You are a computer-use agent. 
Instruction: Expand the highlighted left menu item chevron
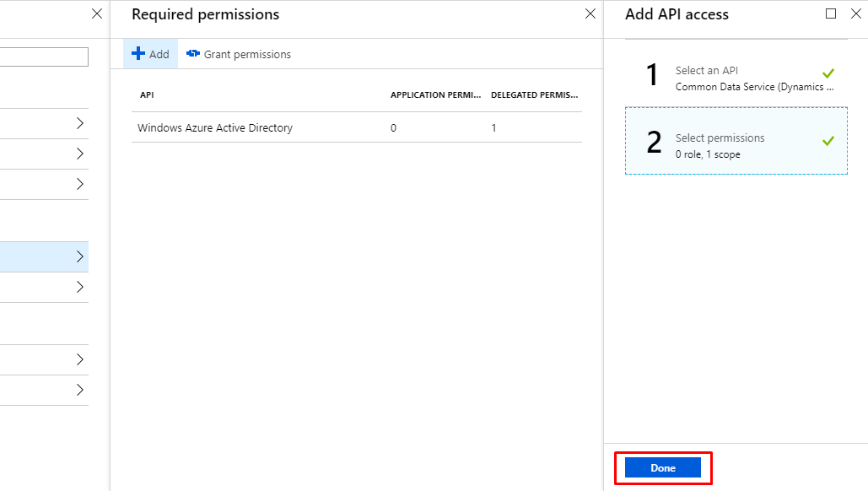point(80,256)
